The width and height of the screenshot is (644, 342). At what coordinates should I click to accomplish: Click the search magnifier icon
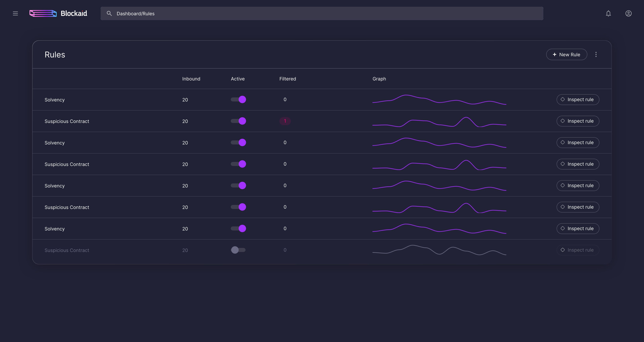coord(109,13)
